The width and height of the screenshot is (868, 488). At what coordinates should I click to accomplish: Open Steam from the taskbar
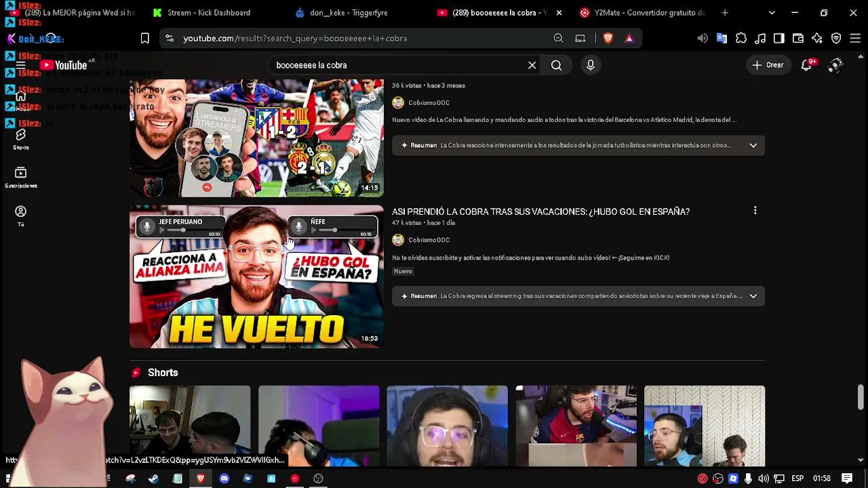point(154,479)
